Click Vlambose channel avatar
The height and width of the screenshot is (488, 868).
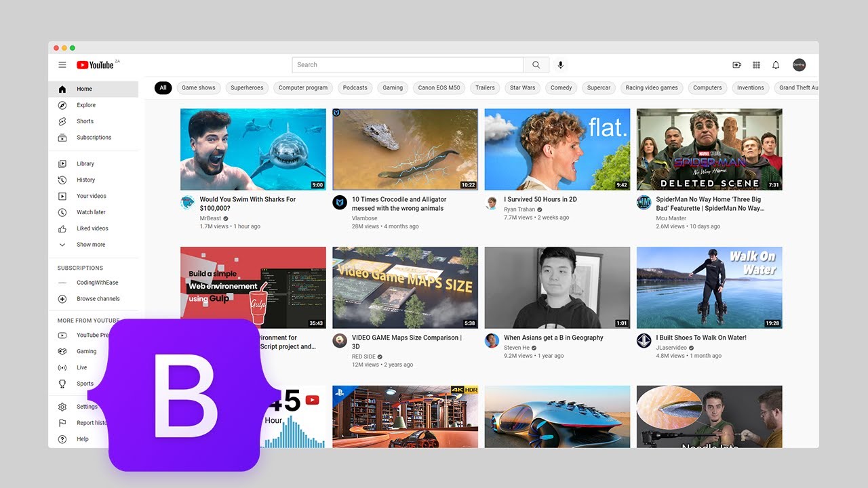(340, 203)
